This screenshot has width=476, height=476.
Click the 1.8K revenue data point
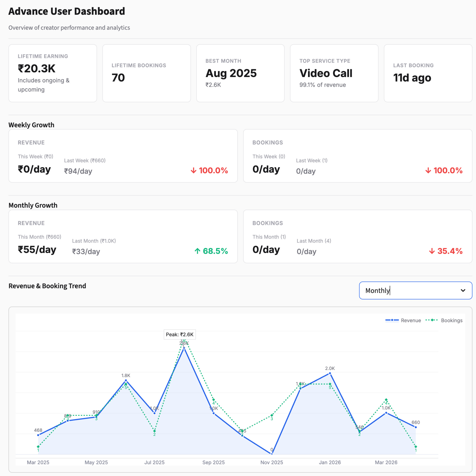click(x=126, y=380)
